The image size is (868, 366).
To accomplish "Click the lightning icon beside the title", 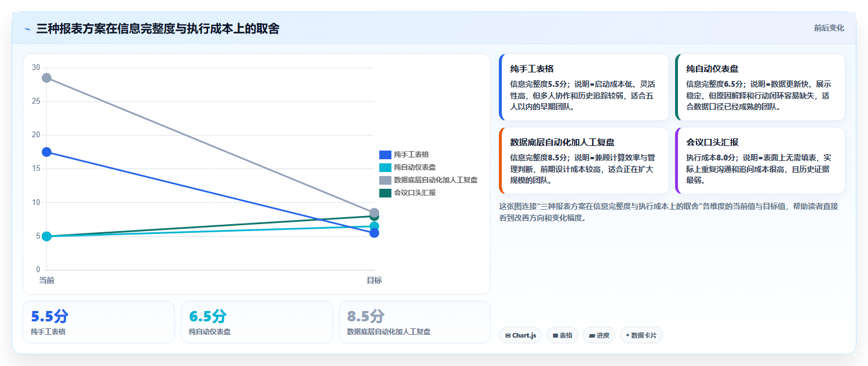I will click(x=27, y=29).
